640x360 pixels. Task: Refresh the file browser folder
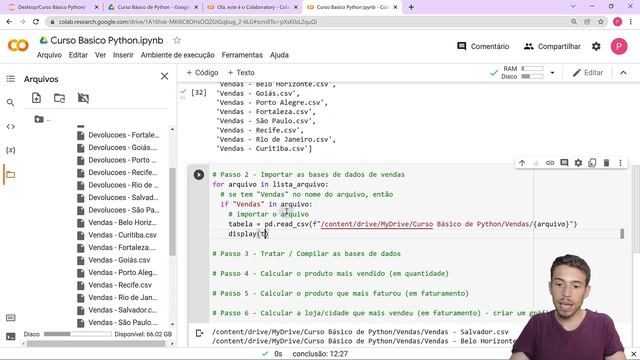click(x=60, y=98)
